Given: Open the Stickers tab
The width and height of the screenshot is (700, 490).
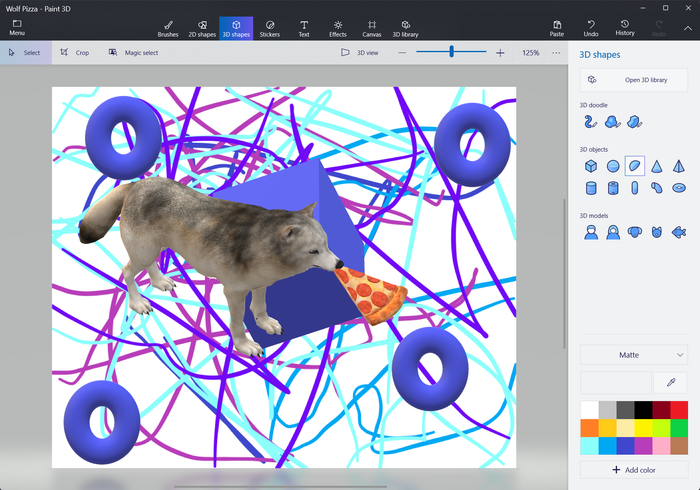Looking at the screenshot, I should coord(270,27).
